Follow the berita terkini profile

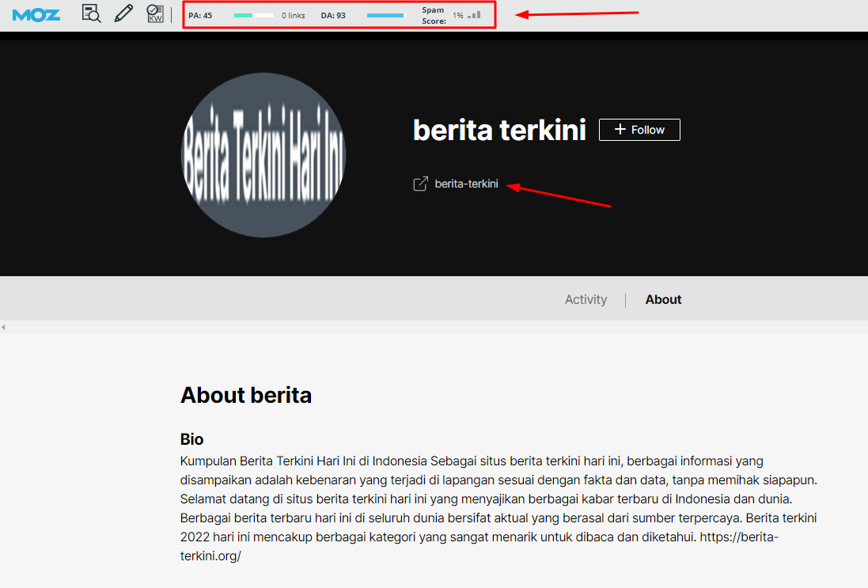pos(639,130)
